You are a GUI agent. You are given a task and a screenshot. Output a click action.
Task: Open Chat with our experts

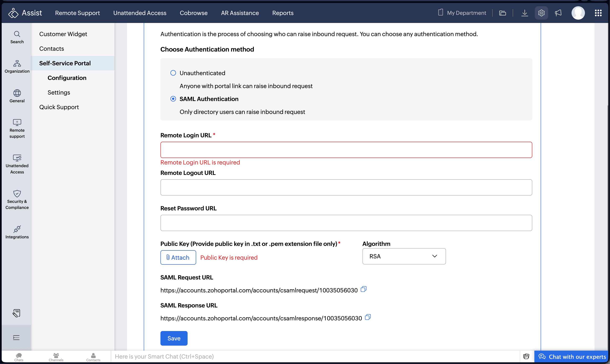pos(572,357)
